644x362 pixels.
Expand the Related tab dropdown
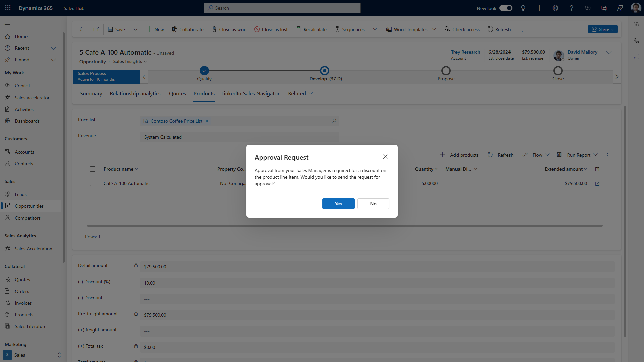(310, 94)
